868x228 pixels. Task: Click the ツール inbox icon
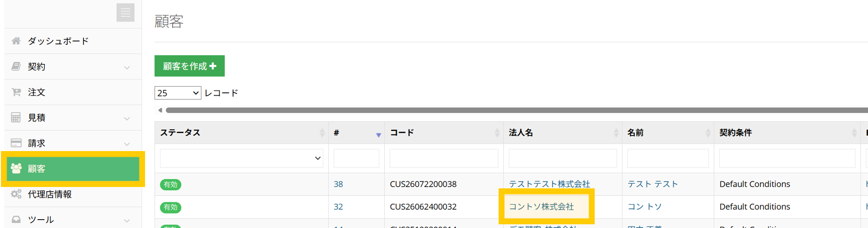[16, 219]
